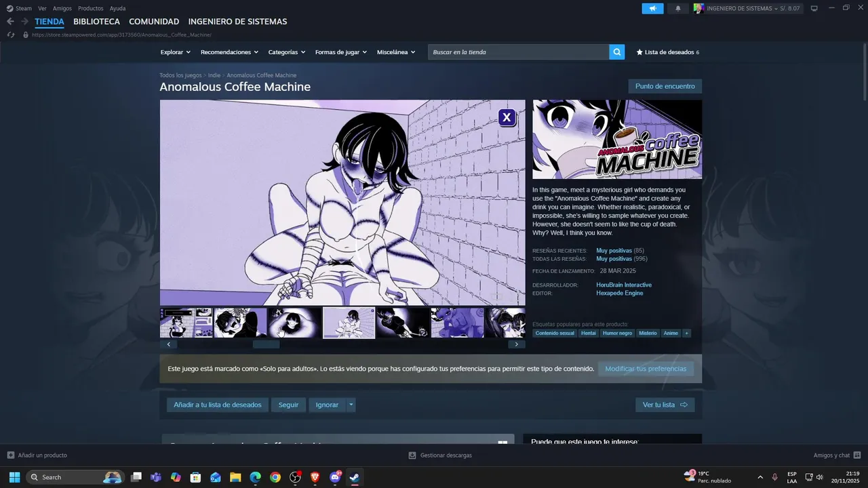Open the Amigos menu
The width and height of the screenshot is (868, 488).
coord(62,8)
